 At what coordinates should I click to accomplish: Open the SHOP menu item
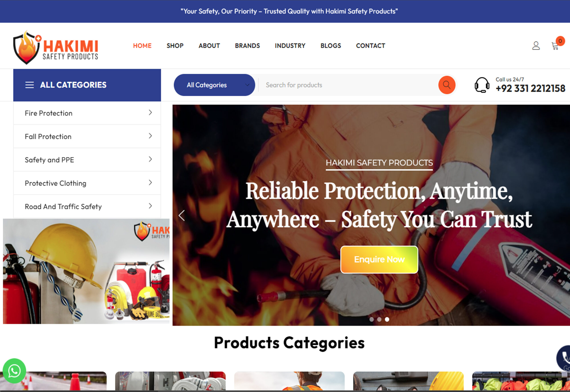(175, 46)
